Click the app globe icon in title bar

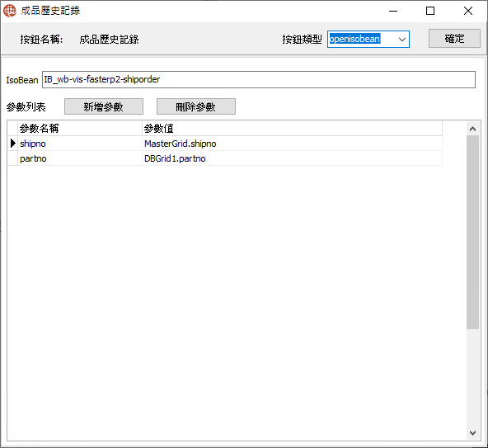point(10,11)
